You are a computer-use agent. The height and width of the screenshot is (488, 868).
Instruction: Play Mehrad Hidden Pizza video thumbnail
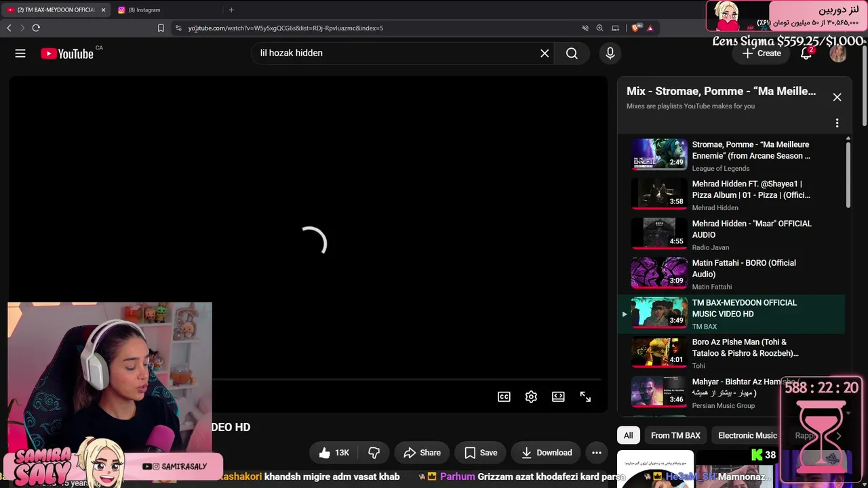(659, 194)
